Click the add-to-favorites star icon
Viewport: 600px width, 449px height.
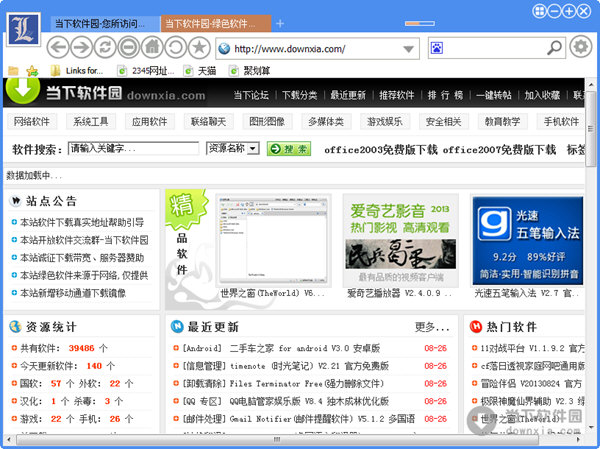pos(32,70)
